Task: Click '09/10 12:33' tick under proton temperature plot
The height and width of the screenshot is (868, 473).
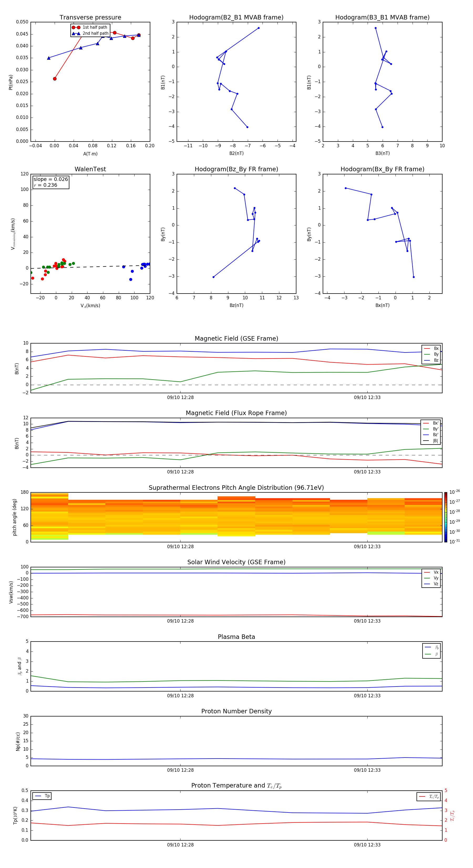Action: (367, 845)
